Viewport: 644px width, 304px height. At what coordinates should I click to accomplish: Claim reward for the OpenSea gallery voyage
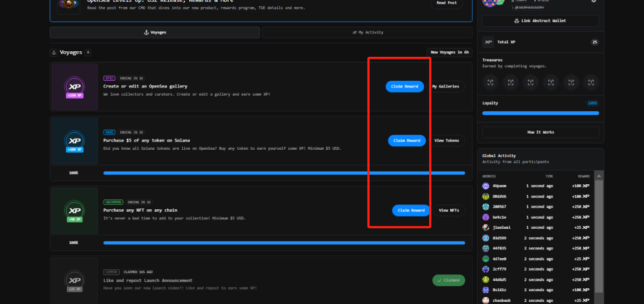point(405,87)
